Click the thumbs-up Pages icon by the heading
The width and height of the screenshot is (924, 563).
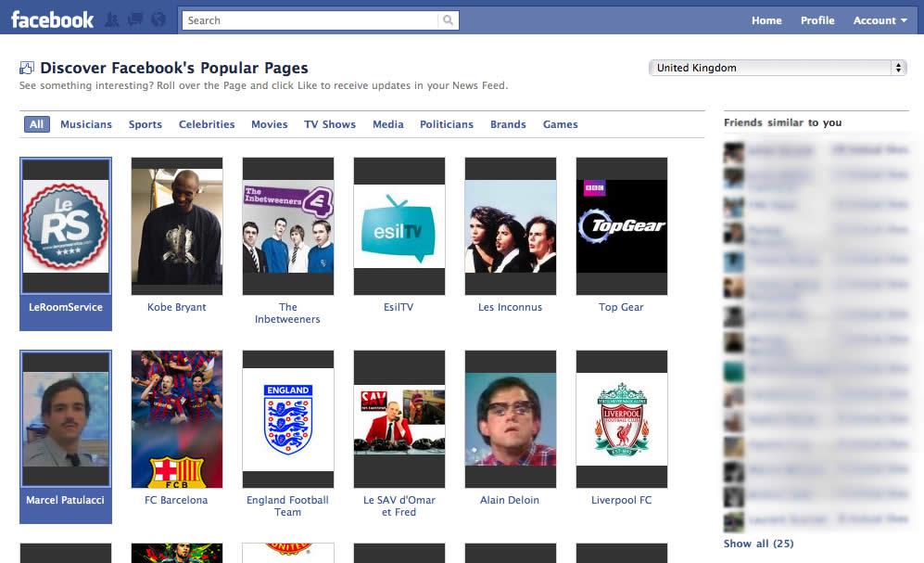click(27, 69)
